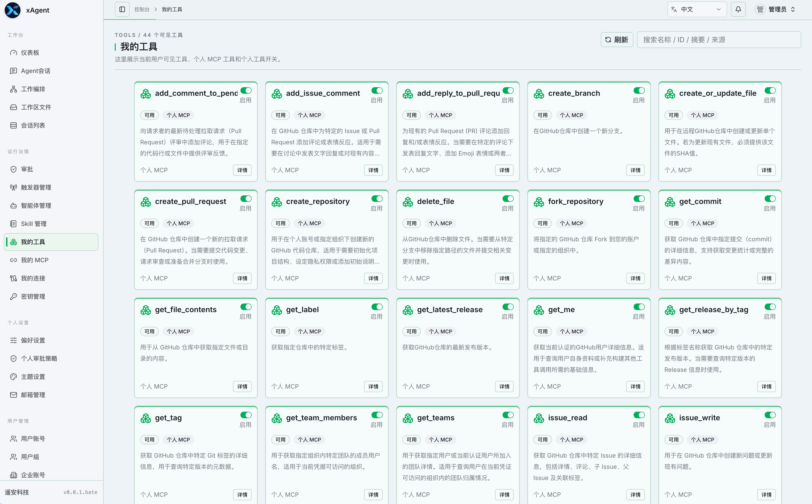Open 详情 for get_latest_release tool
This screenshot has width=812, height=504.
tap(504, 387)
